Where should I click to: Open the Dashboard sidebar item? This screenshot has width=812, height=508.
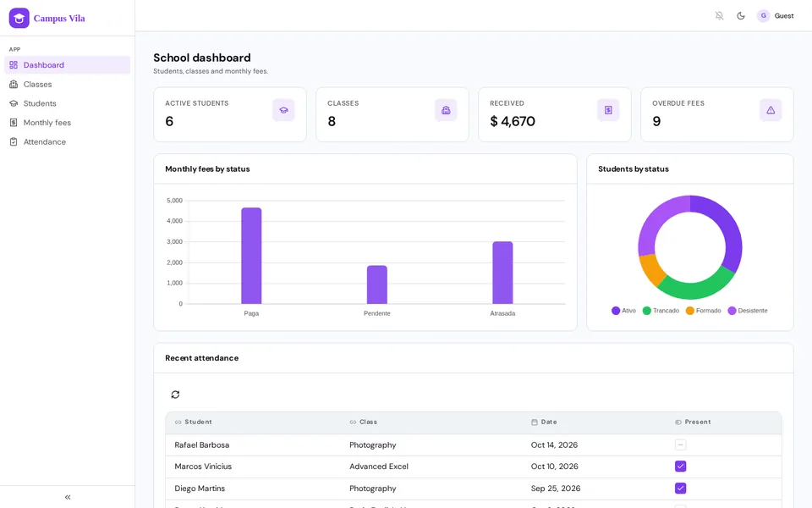click(x=68, y=65)
